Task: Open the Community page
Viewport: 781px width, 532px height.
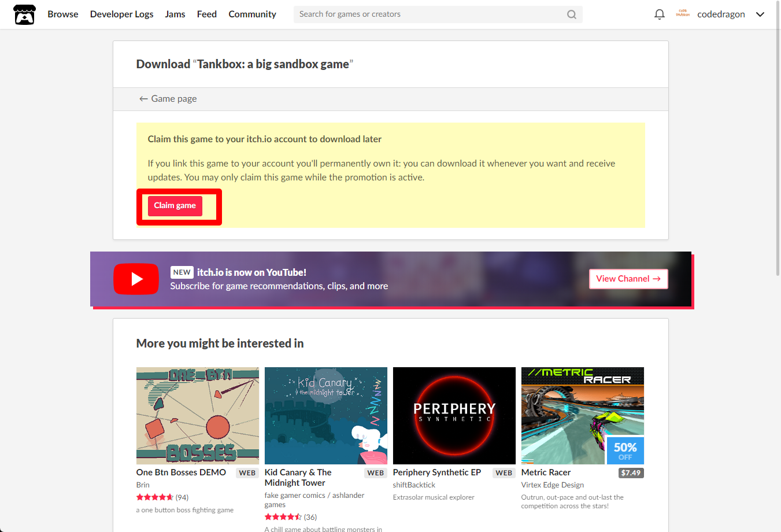Action: click(x=252, y=14)
